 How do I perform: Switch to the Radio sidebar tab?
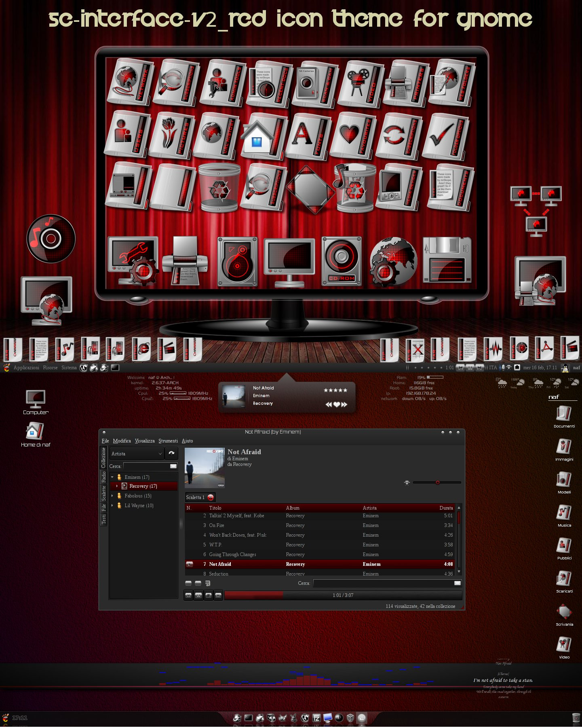[x=103, y=477]
